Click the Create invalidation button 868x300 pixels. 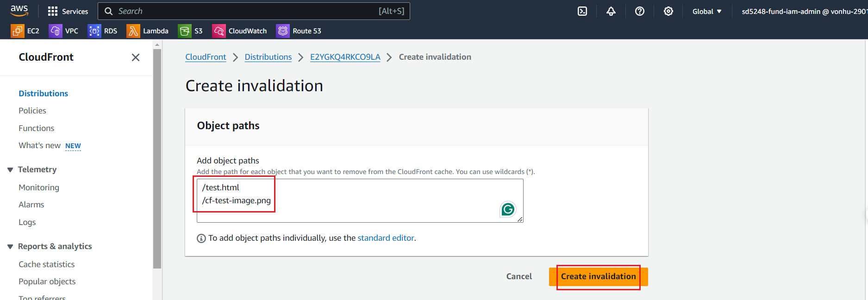[598, 277]
